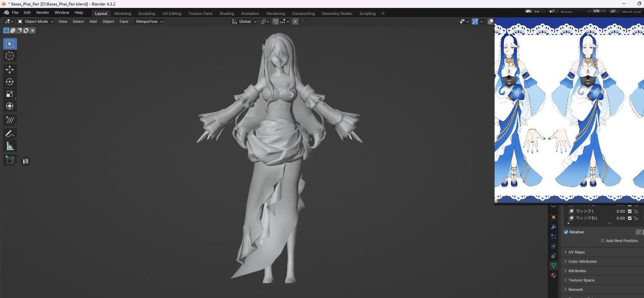Switch to the Sculpting workspace tab

click(x=147, y=13)
